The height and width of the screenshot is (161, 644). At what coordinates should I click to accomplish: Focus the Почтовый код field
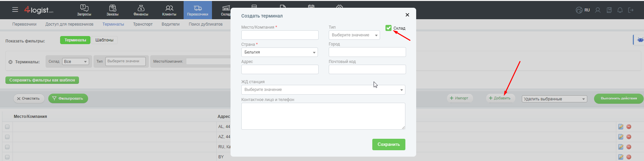pos(367,69)
